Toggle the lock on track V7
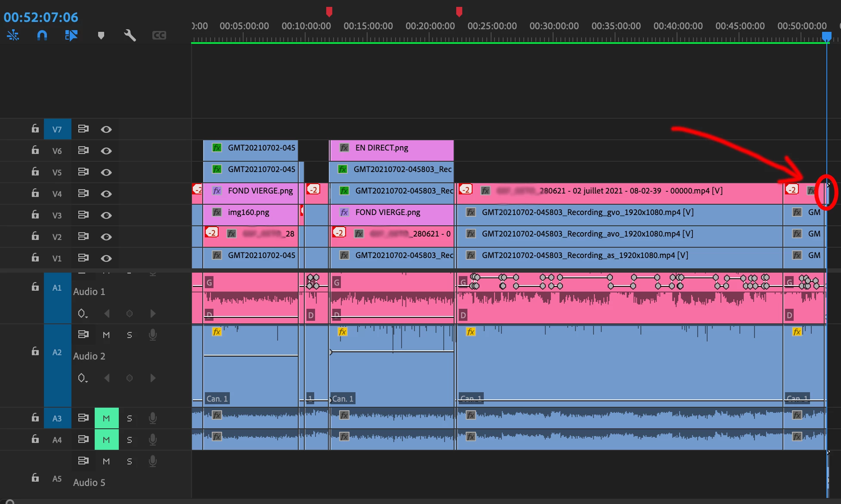This screenshot has height=504, width=841. pyautogui.click(x=35, y=129)
